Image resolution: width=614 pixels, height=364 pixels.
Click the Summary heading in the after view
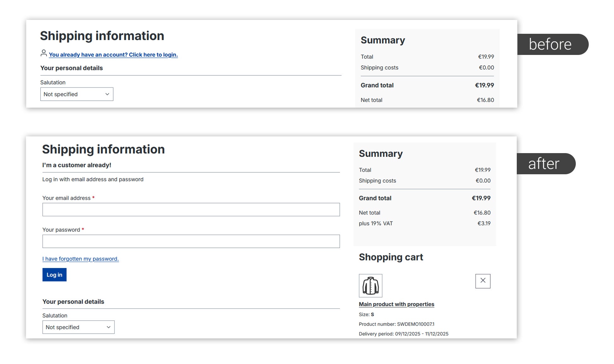coord(380,153)
